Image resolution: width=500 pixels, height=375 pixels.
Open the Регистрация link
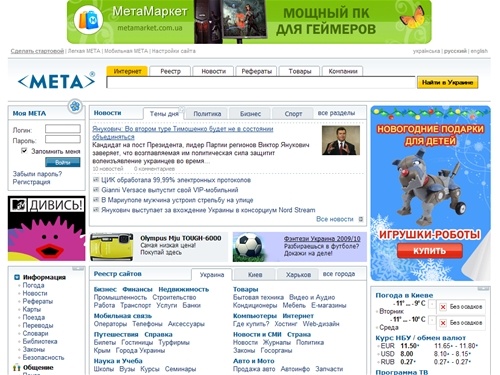tap(31, 182)
